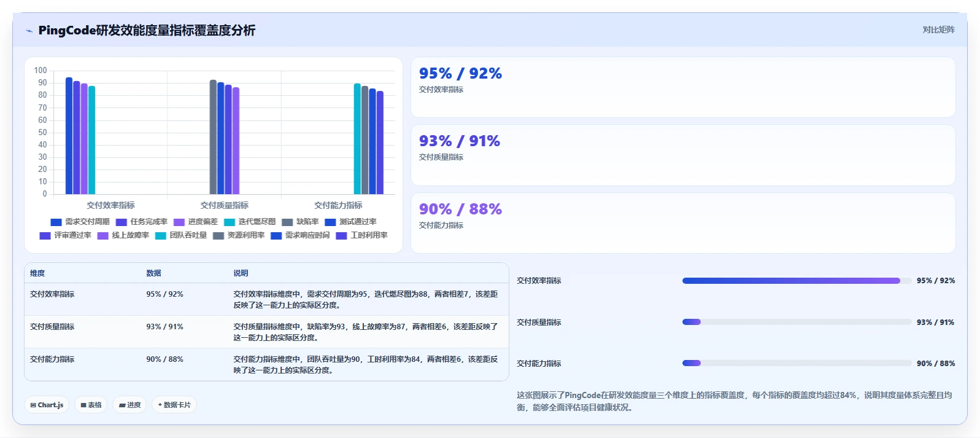Open the 对比矩阵 link in header

click(x=938, y=29)
